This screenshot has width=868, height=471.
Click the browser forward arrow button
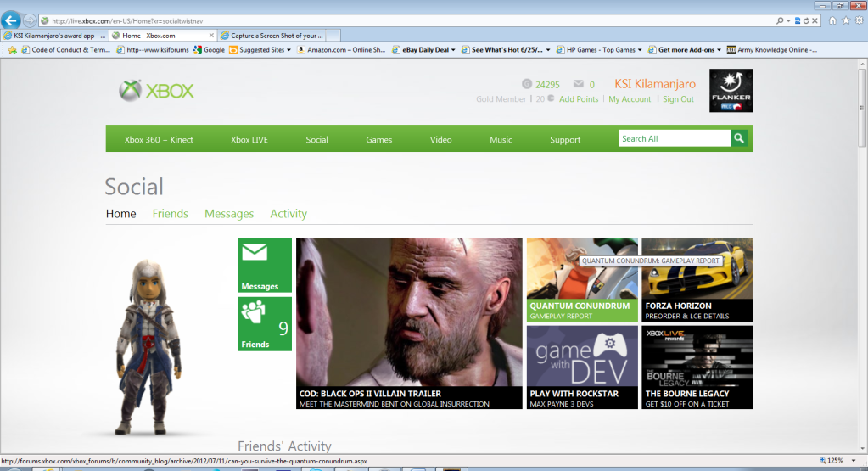(30, 21)
